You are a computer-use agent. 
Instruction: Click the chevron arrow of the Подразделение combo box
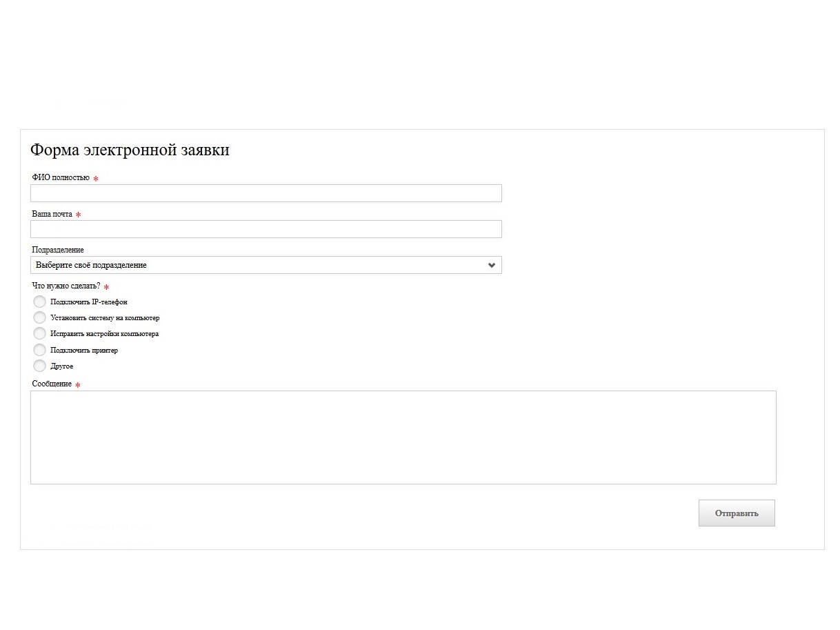point(492,265)
